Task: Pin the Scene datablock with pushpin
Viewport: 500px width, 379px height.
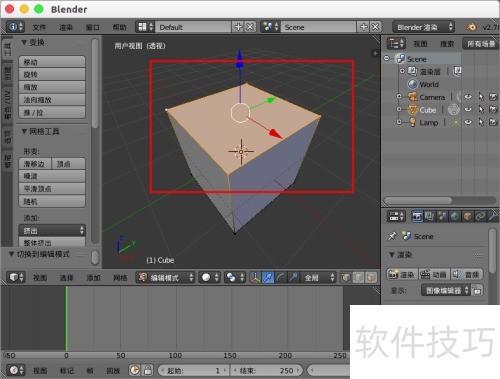Action: click(x=392, y=236)
